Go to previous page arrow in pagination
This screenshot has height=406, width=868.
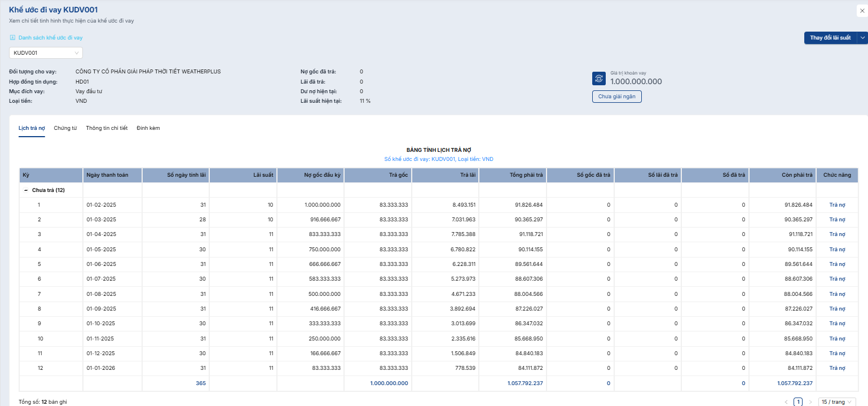click(x=786, y=402)
